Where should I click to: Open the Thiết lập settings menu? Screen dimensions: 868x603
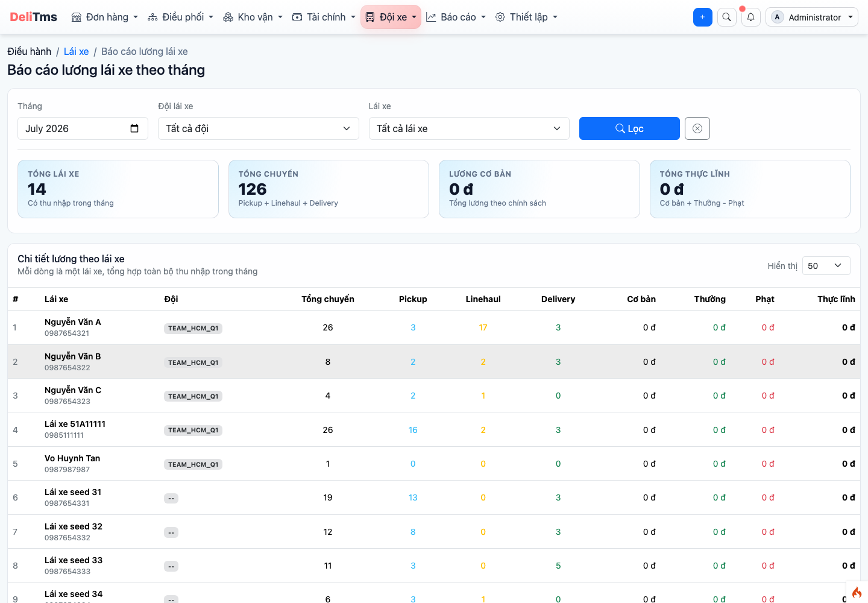[x=526, y=17]
